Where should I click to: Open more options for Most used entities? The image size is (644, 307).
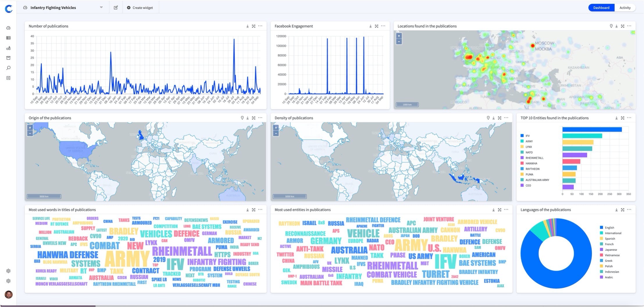(506, 210)
